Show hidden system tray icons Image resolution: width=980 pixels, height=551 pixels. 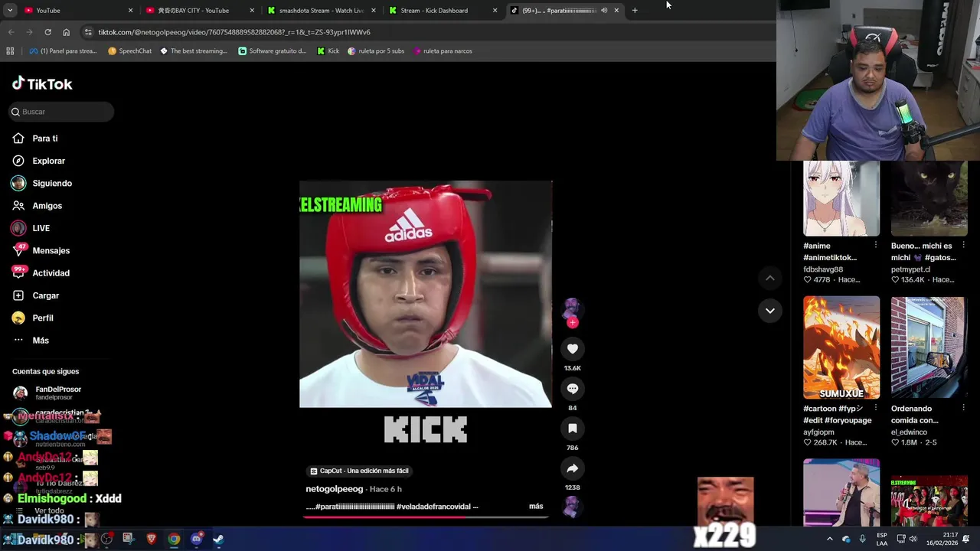829,540
